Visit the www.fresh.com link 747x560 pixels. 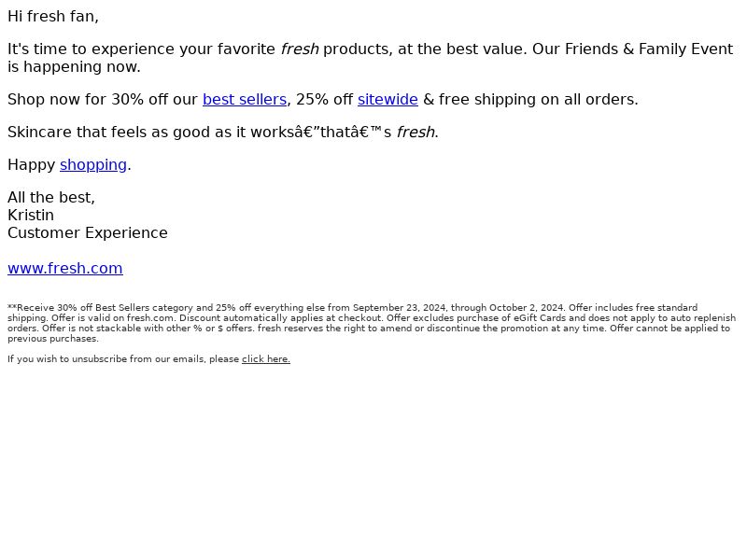pyautogui.click(x=65, y=268)
